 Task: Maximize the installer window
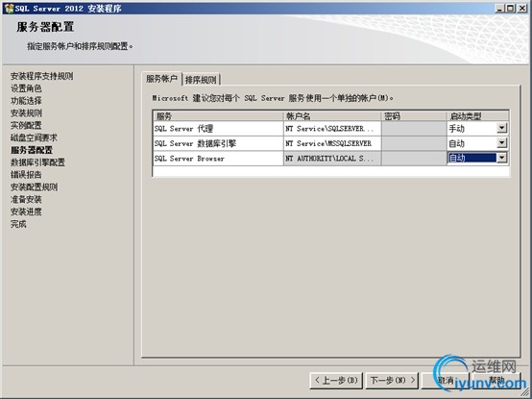510,9
